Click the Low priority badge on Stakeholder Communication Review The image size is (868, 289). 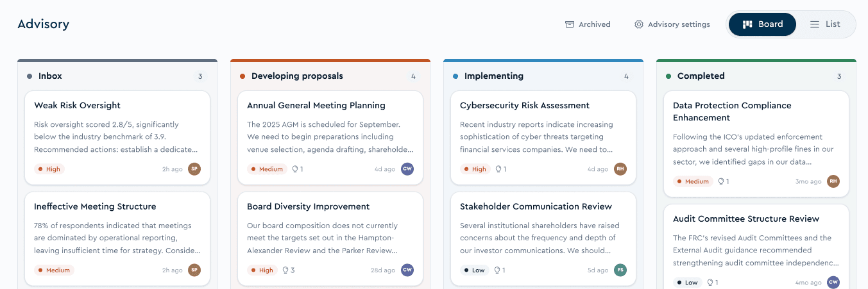(x=475, y=270)
